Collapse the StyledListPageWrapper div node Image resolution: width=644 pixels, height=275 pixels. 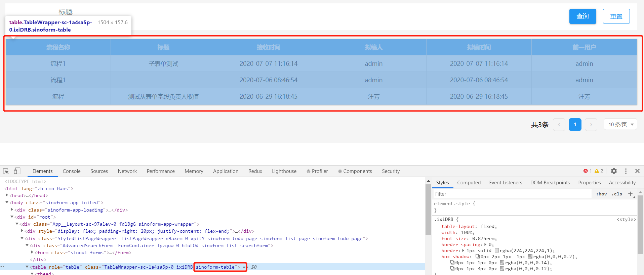(x=22, y=238)
